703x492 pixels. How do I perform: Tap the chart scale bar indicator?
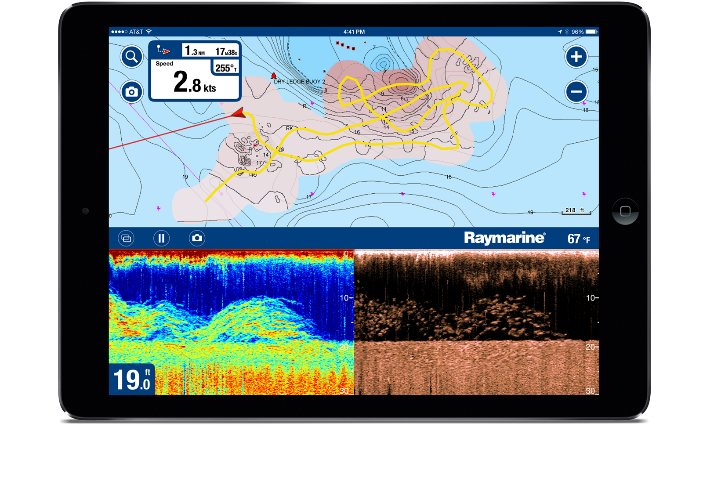(x=576, y=211)
